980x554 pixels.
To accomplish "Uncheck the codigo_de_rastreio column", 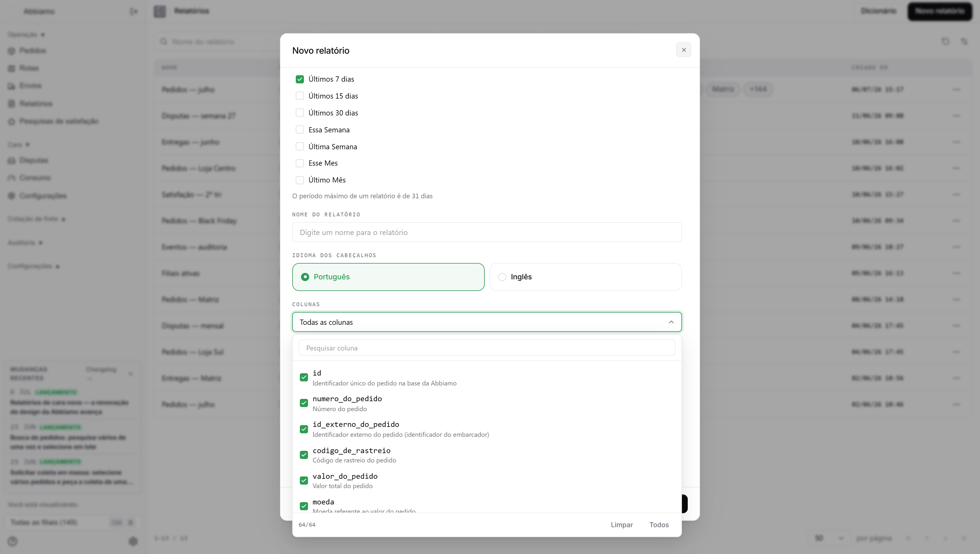I will tap(304, 455).
